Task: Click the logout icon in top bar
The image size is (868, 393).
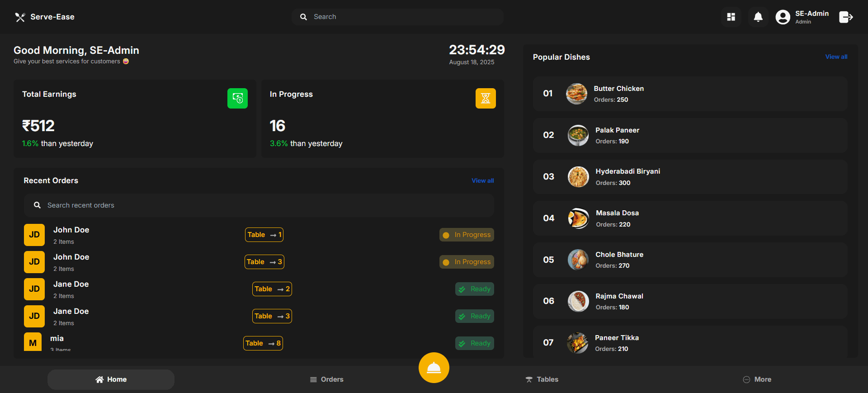Action: click(846, 17)
